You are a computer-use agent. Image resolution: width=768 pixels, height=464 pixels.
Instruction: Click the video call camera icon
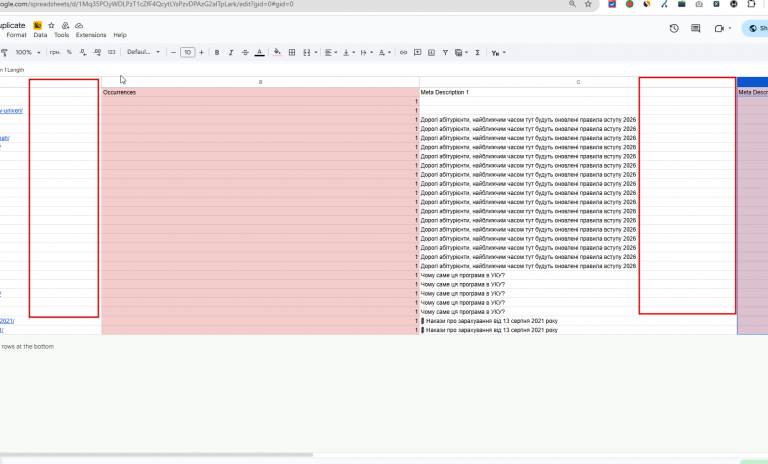719,28
